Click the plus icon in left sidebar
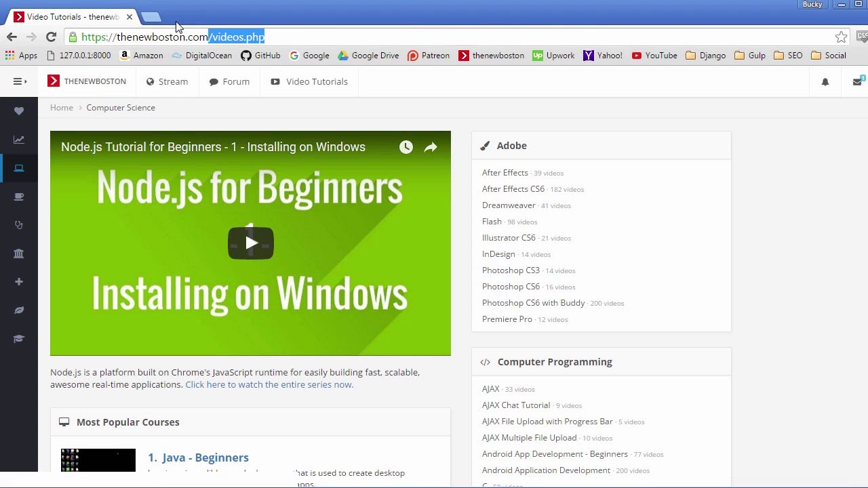Image resolution: width=868 pixels, height=488 pixels. (x=19, y=282)
